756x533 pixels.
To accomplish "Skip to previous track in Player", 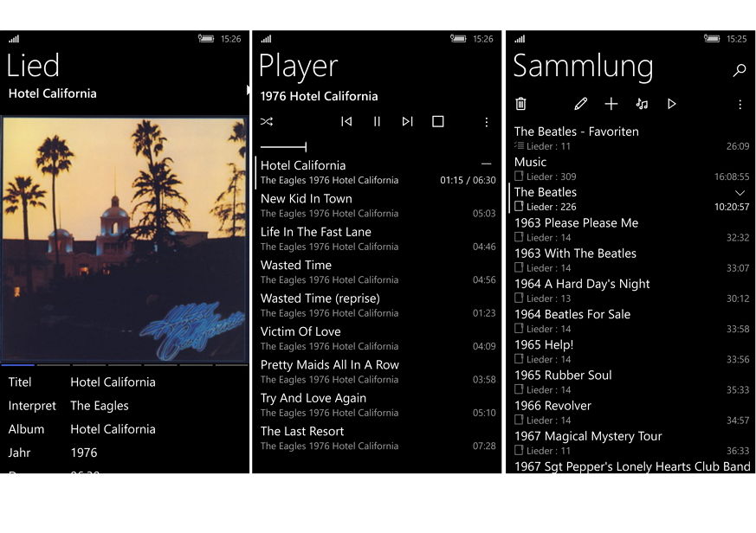I will pos(346,121).
